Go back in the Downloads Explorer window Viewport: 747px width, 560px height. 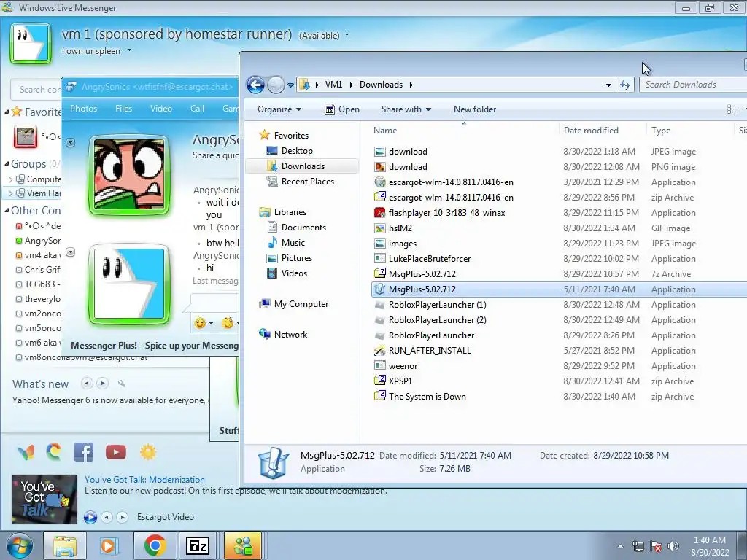(255, 85)
